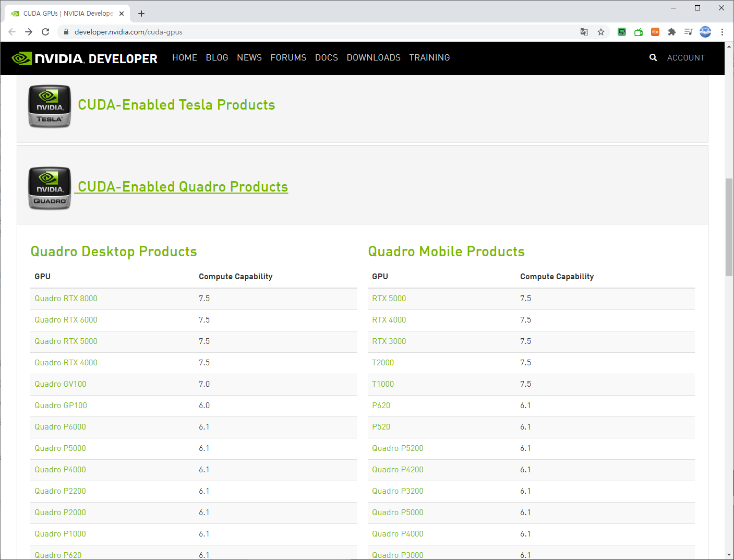Viewport: 734px width, 560px height.
Task: Open Quadro P4200 link
Action: pos(398,470)
